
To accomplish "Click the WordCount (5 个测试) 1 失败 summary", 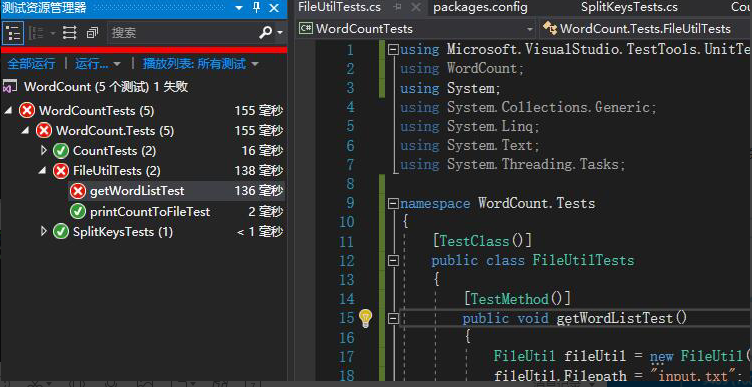I will (x=106, y=87).
